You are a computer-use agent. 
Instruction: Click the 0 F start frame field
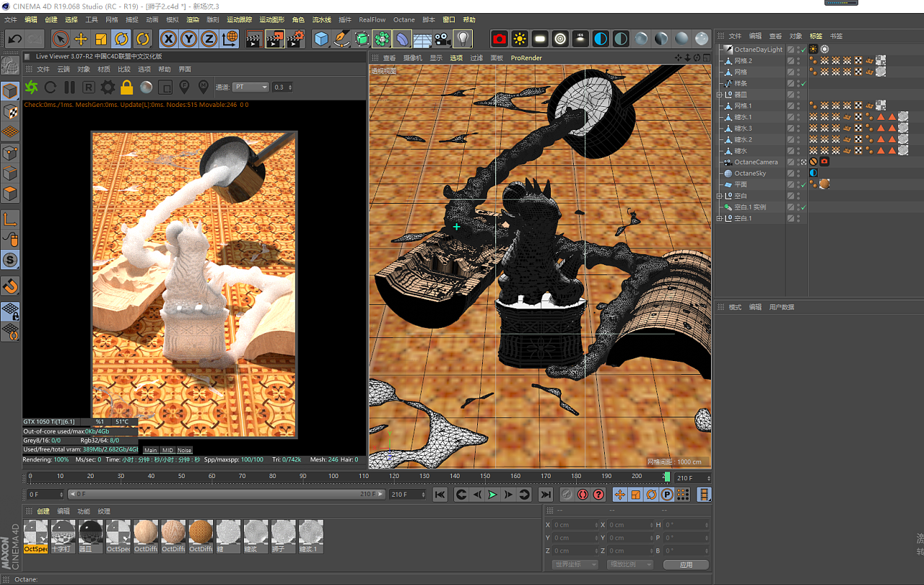(44, 495)
